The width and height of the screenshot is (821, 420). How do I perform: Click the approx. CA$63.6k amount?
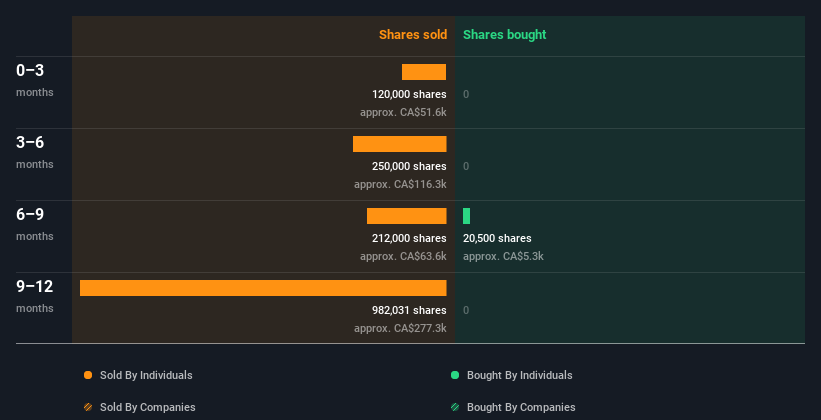(x=403, y=256)
